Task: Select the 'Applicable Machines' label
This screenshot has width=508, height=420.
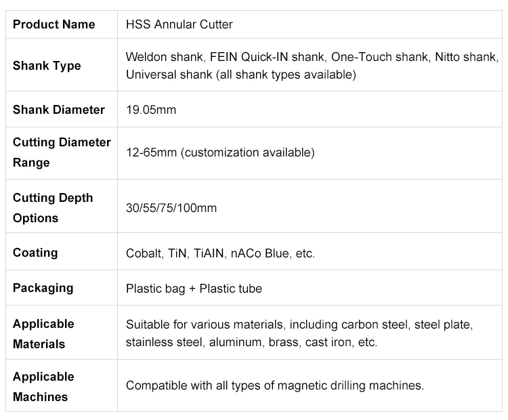Action: pyautogui.click(x=43, y=387)
